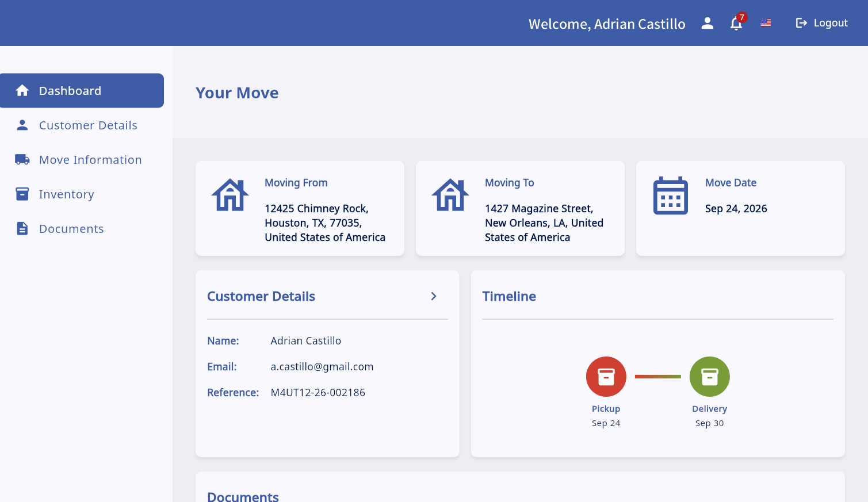Click the Move Date calendar icon
Viewport: 868px width, 502px height.
[671, 196]
